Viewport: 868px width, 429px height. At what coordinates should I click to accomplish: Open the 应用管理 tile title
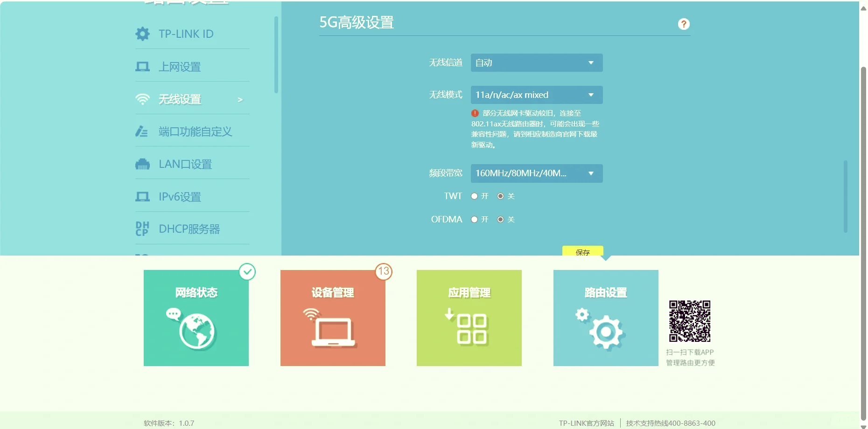(469, 292)
